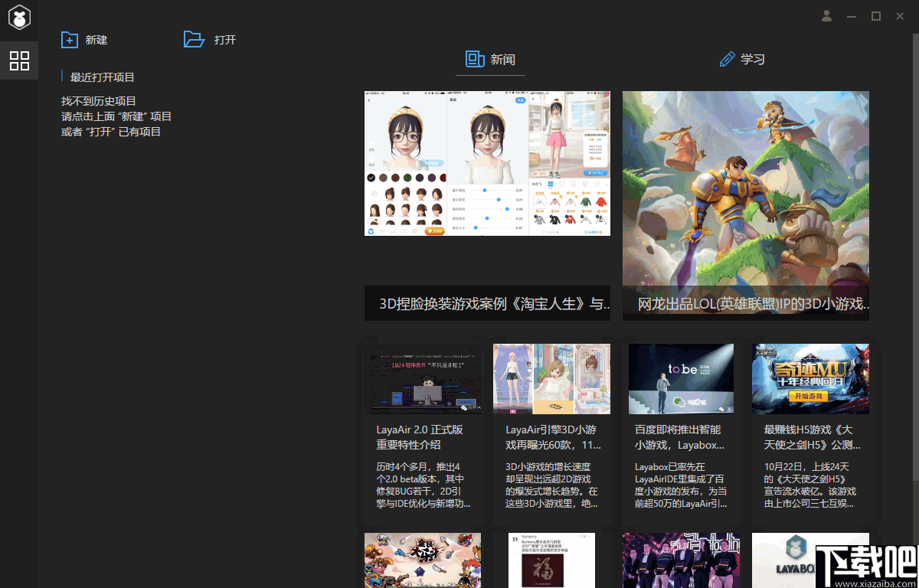Click the 学习 pencil icon
919x588 pixels.
tap(726, 59)
